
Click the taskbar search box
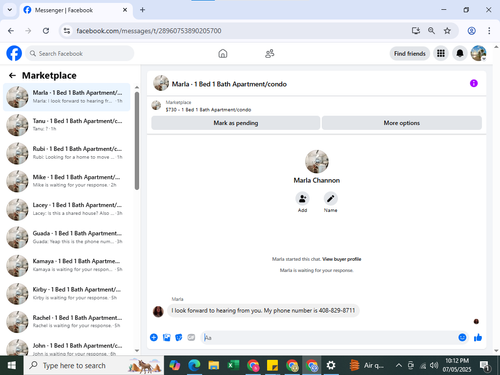pyautogui.click(x=94, y=366)
